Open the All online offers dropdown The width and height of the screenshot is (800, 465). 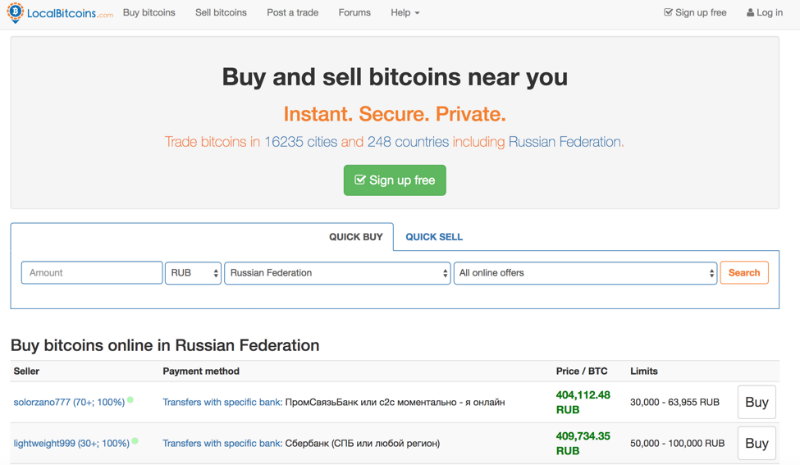586,273
